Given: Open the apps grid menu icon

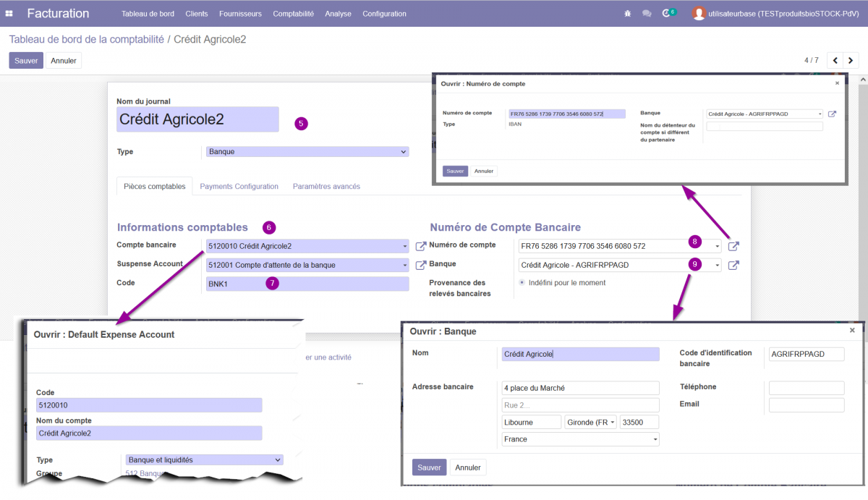Looking at the screenshot, I should coord(9,14).
